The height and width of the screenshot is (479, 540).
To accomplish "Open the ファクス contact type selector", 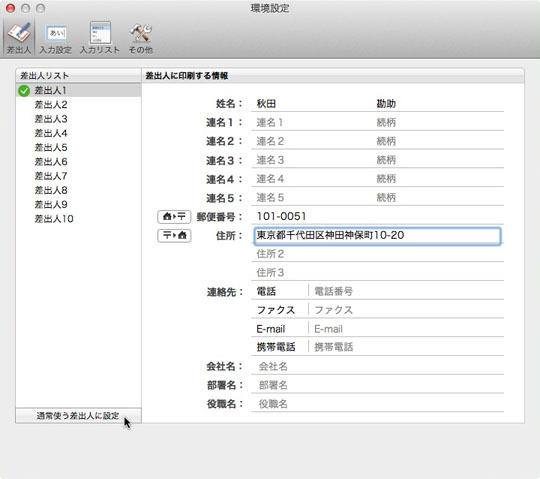I will click(280, 310).
